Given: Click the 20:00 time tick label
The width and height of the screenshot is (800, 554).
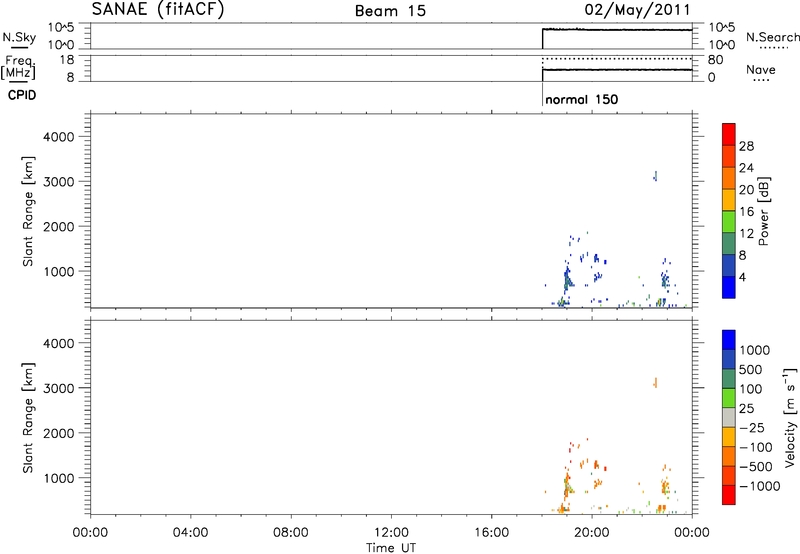Looking at the screenshot, I should point(592,533).
